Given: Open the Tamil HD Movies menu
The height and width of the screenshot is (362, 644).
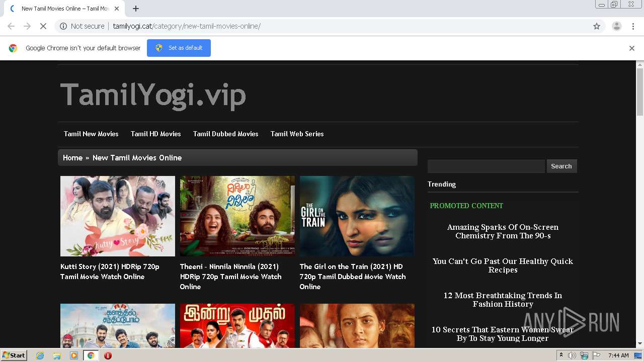Looking at the screenshot, I should (155, 134).
